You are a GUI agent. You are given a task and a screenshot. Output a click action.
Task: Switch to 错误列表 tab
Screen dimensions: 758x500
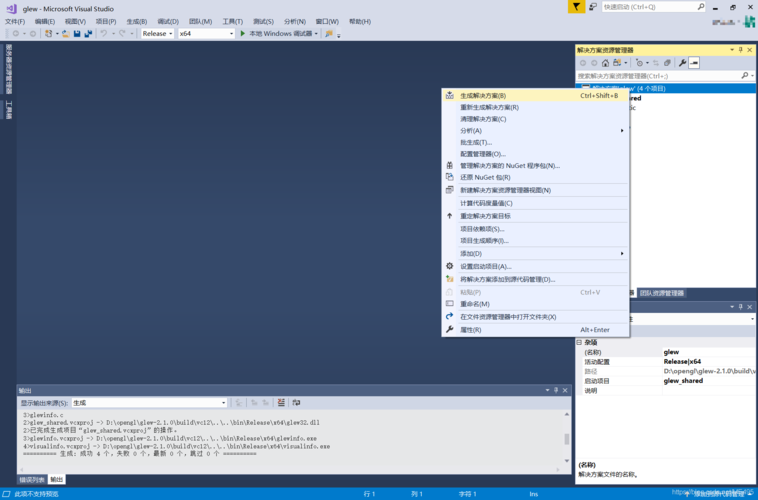(x=31, y=480)
